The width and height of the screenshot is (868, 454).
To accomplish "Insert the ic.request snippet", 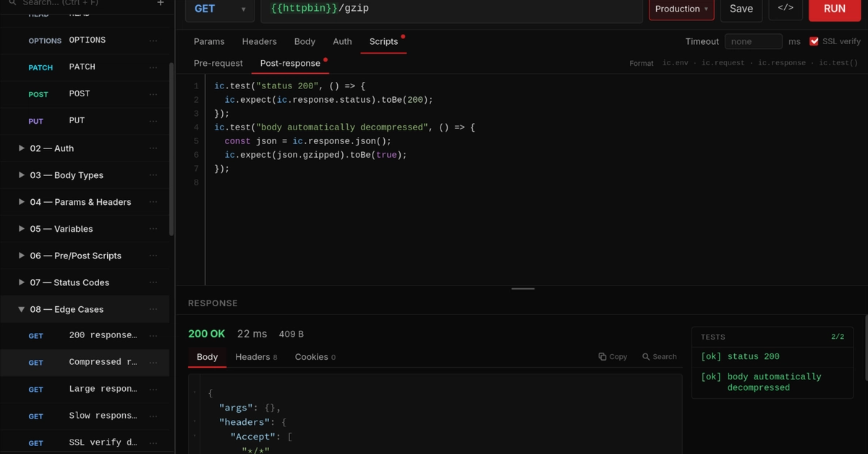I will pyautogui.click(x=721, y=63).
